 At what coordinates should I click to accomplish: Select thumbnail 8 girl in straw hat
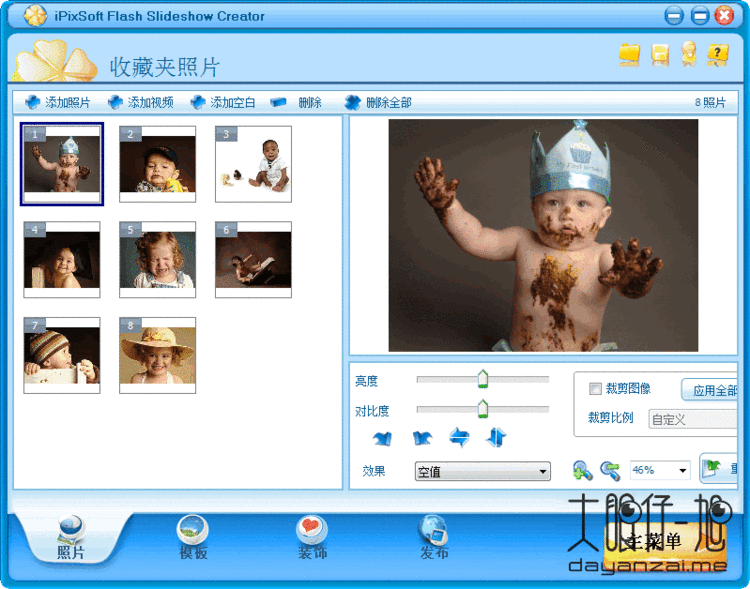coord(157,355)
